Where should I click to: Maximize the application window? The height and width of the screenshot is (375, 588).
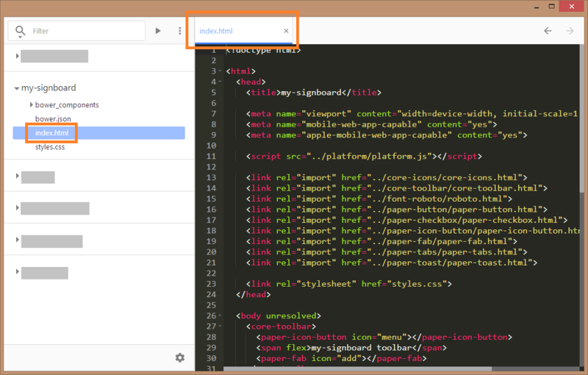[551, 7]
